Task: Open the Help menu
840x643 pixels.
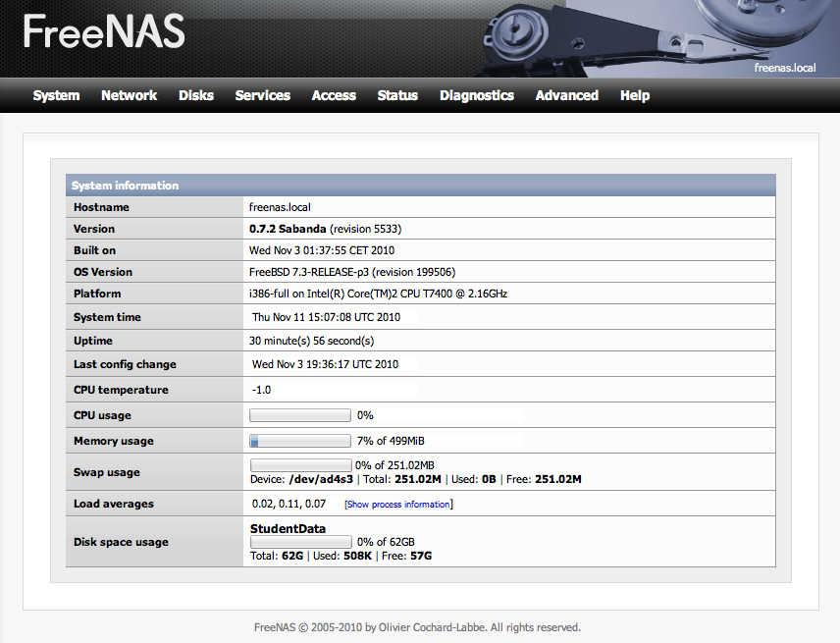Action: (634, 95)
